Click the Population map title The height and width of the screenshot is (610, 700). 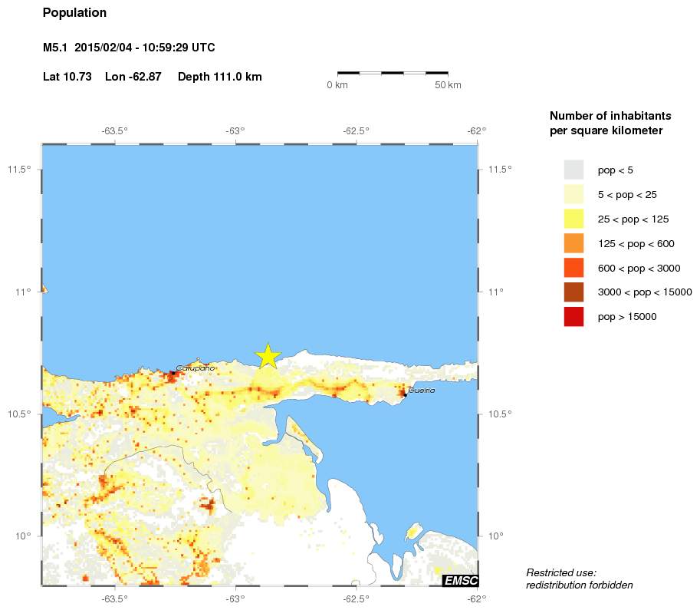pyautogui.click(x=74, y=12)
